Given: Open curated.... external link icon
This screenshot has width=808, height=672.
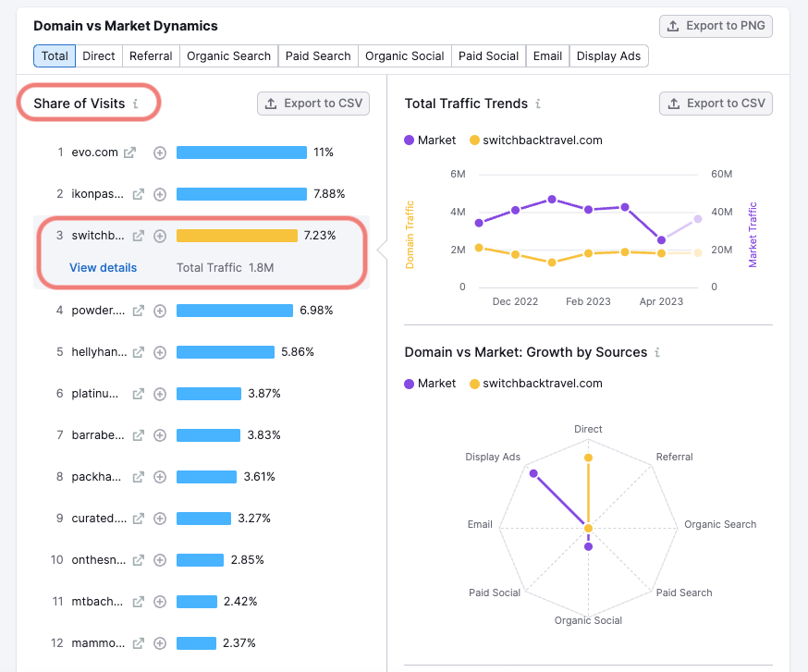Looking at the screenshot, I should coord(138,519).
